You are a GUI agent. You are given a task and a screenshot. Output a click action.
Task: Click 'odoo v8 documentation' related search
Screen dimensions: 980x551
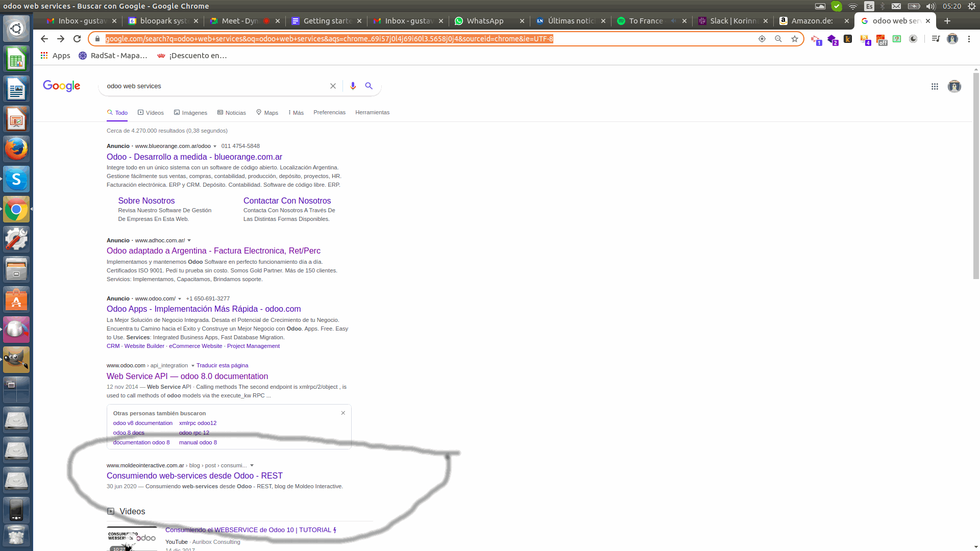click(143, 423)
